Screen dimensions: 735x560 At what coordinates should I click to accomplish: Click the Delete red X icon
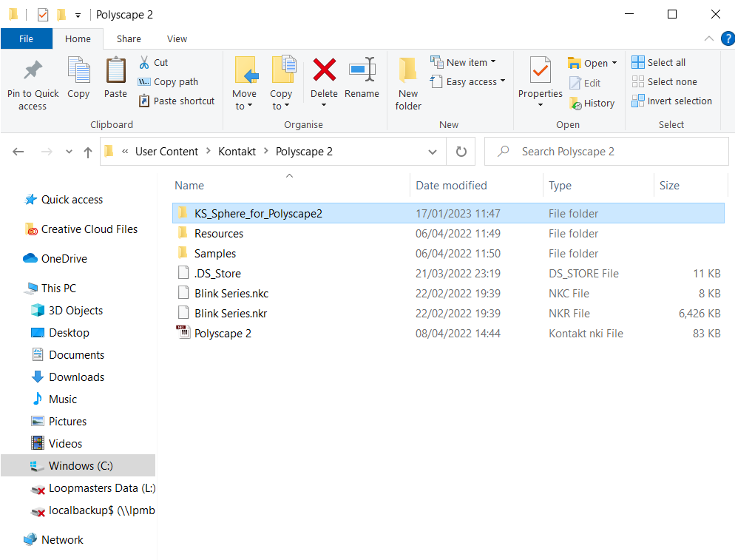click(324, 71)
